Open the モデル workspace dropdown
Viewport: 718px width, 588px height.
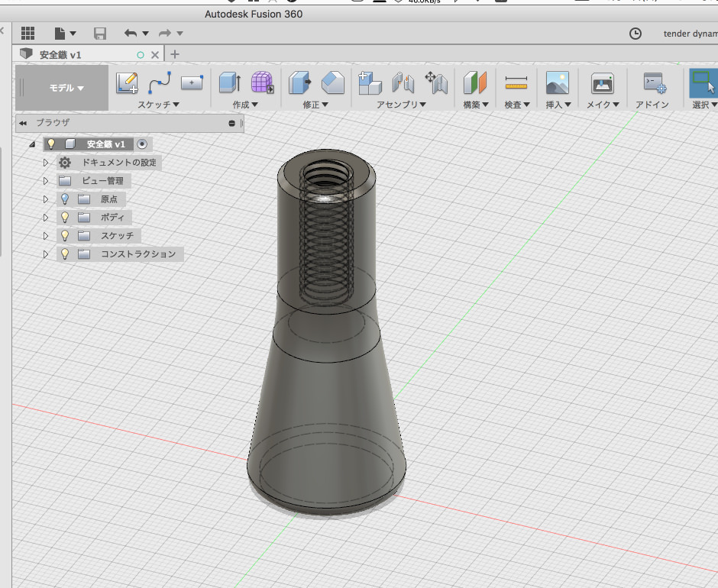click(x=63, y=88)
